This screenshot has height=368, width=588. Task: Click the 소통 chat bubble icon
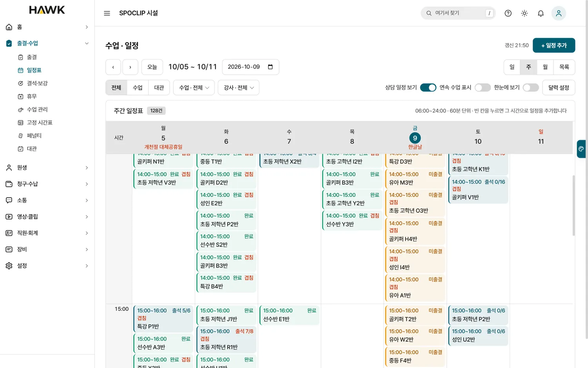(x=9, y=200)
